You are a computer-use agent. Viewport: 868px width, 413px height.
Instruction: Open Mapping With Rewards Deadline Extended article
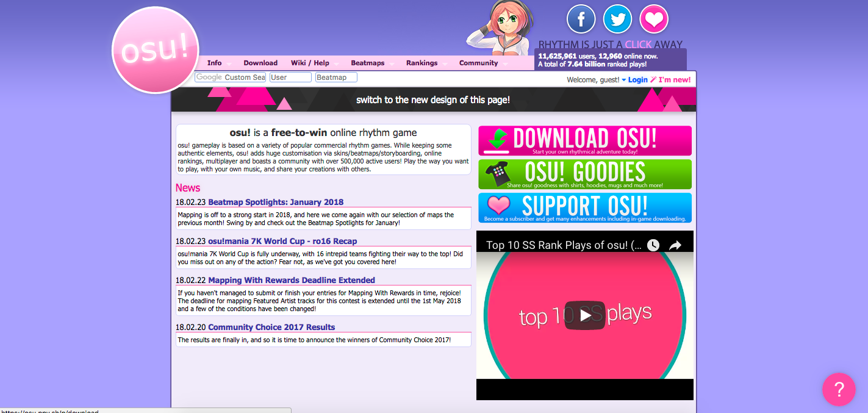292,280
